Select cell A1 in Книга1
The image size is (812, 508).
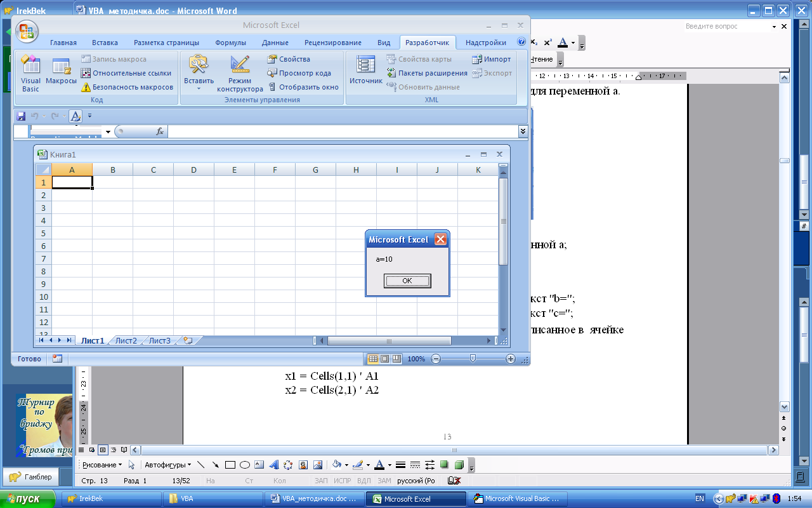[x=72, y=182]
